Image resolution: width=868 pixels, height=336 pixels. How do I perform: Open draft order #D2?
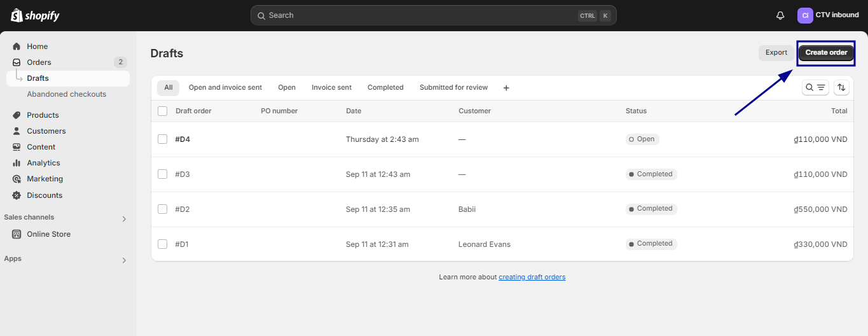coord(183,209)
